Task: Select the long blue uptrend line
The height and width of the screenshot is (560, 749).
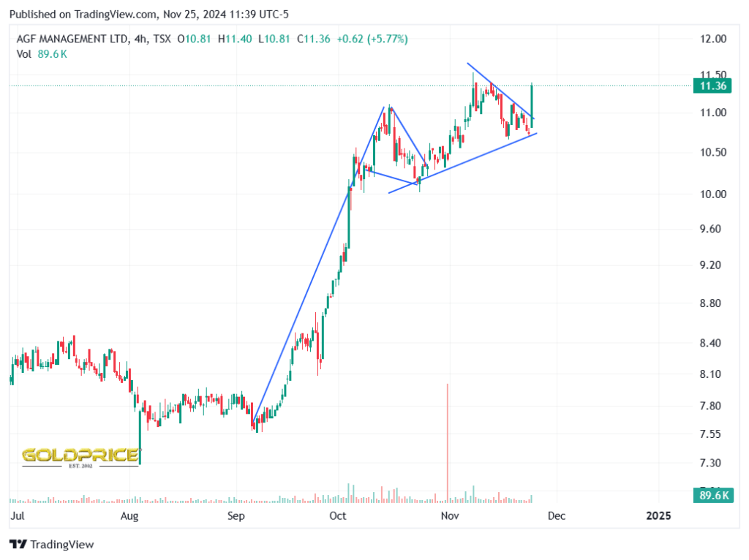Action: pos(317,265)
